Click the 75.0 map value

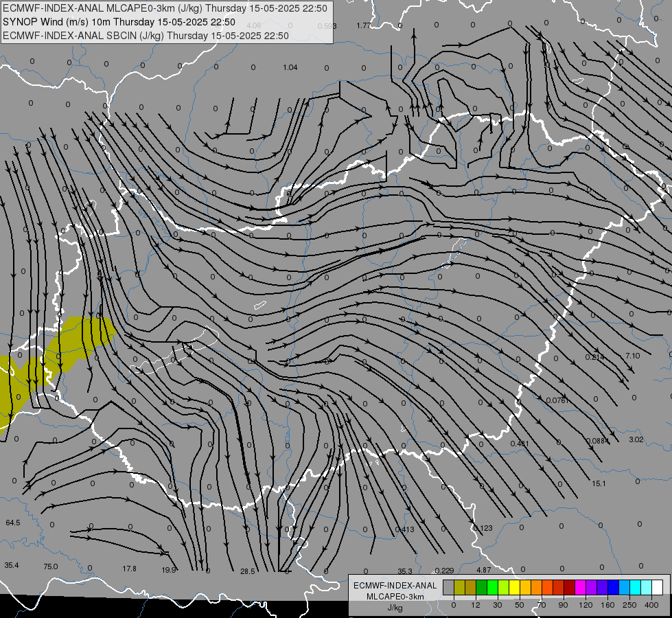[51, 566]
